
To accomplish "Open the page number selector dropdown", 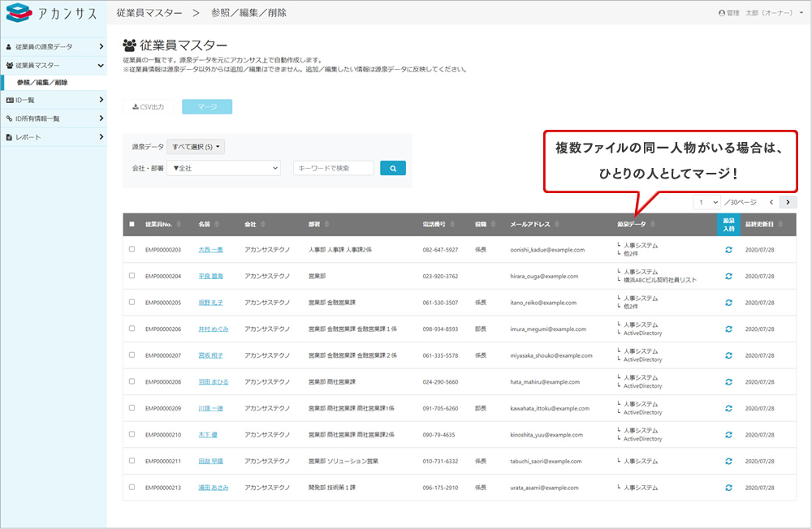I will tap(706, 200).
